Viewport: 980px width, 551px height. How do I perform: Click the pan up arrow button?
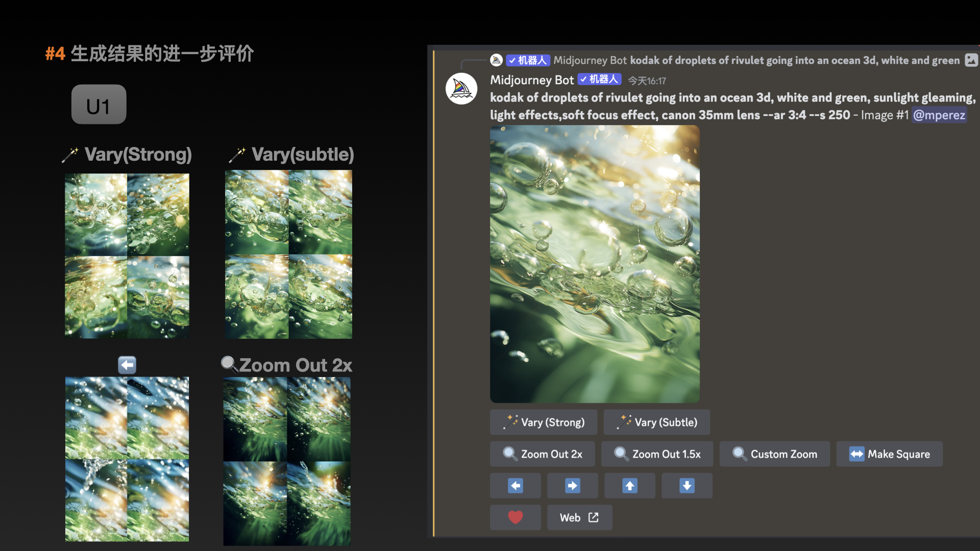pyautogui.click(x=630, y=486)
